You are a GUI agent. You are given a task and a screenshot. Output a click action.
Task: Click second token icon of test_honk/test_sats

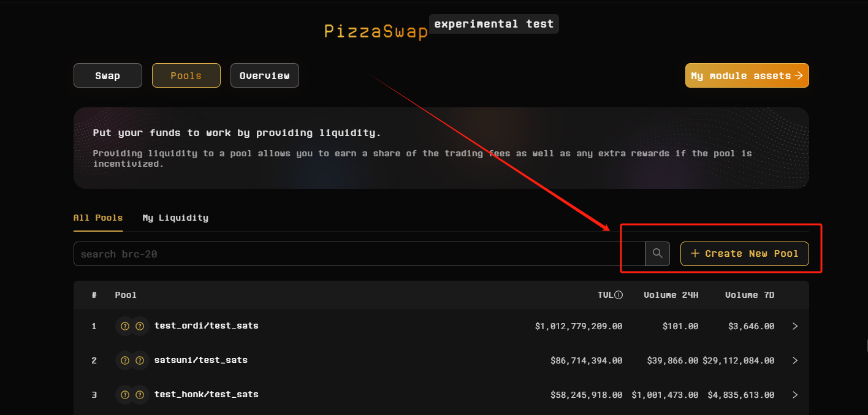click(140, 395)
